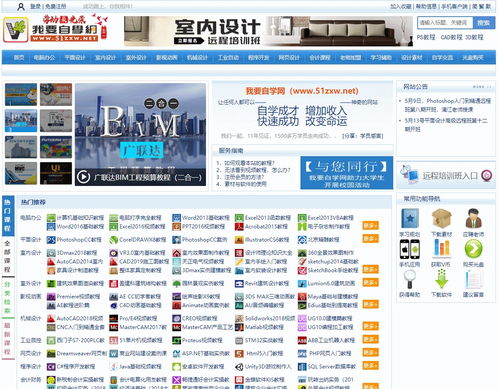The height and width of the screenshot is (389, 499).
Task: Switch to the 定制课程 side tab
Action: [x=8, y=338]
